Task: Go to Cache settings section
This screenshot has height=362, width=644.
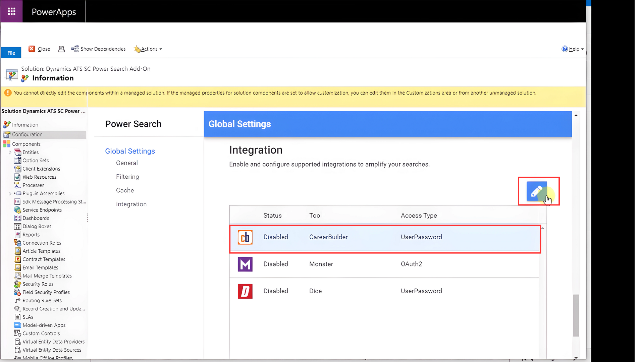Action: point(125,190)
